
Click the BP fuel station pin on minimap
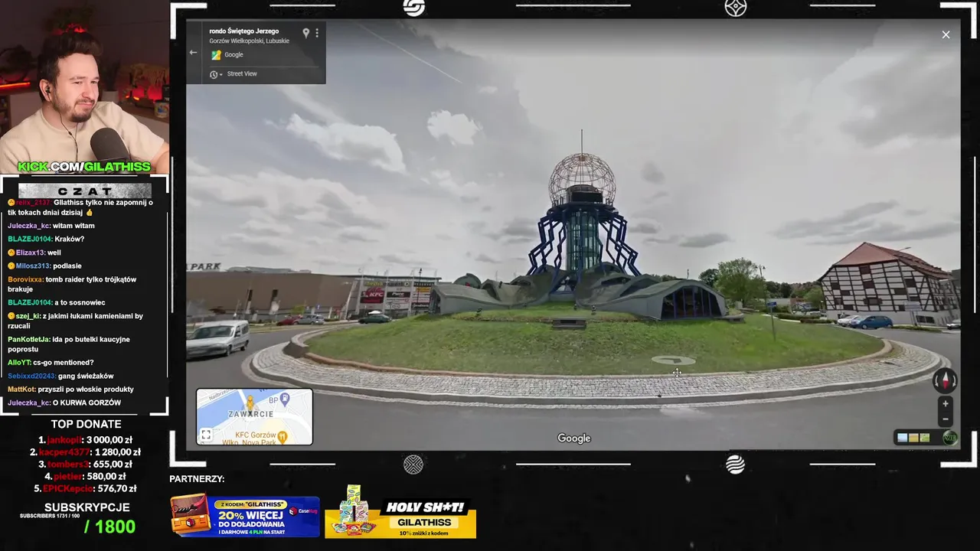pyautogui.click(x=284, y=399)
